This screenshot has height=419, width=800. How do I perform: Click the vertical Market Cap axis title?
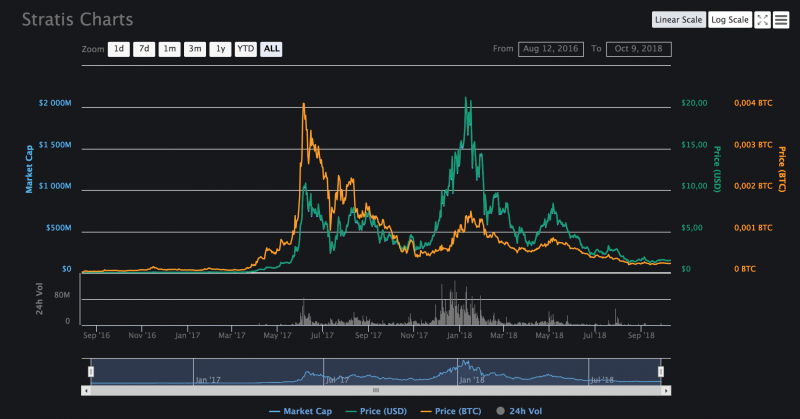(29, 169)
